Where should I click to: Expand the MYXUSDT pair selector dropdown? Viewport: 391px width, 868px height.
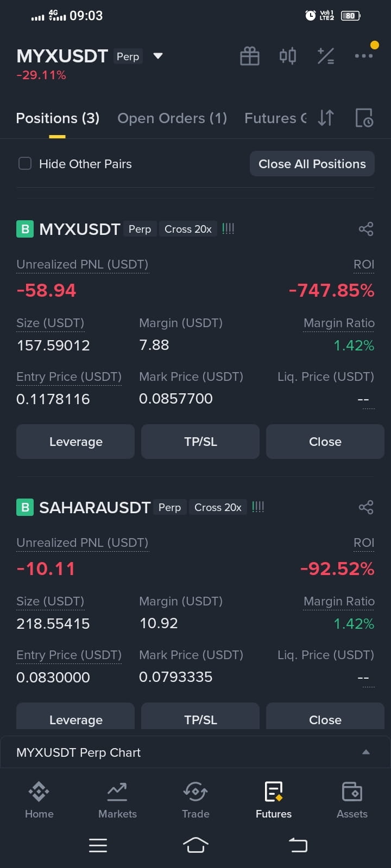(x=158, y=56)
